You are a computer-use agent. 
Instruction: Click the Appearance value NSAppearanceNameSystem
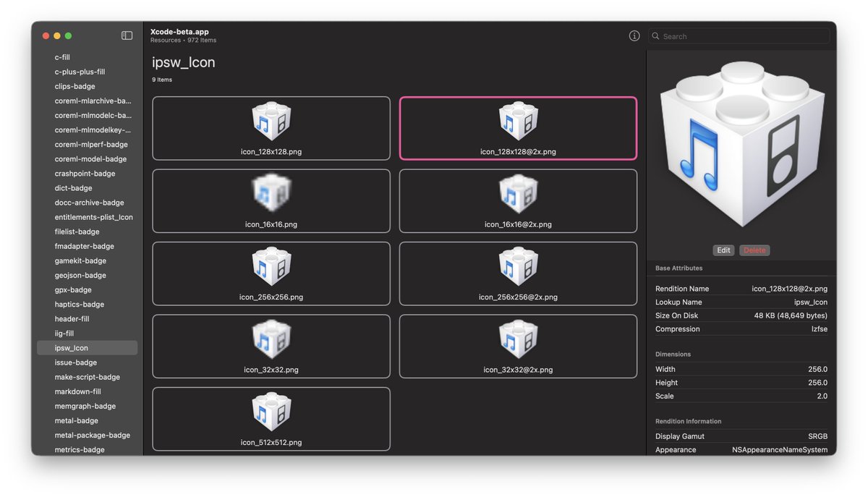pyautogui.click(x=780, y=450)
